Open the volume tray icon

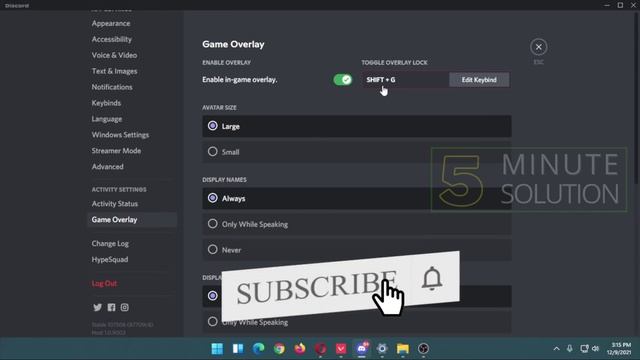[596, 349]
